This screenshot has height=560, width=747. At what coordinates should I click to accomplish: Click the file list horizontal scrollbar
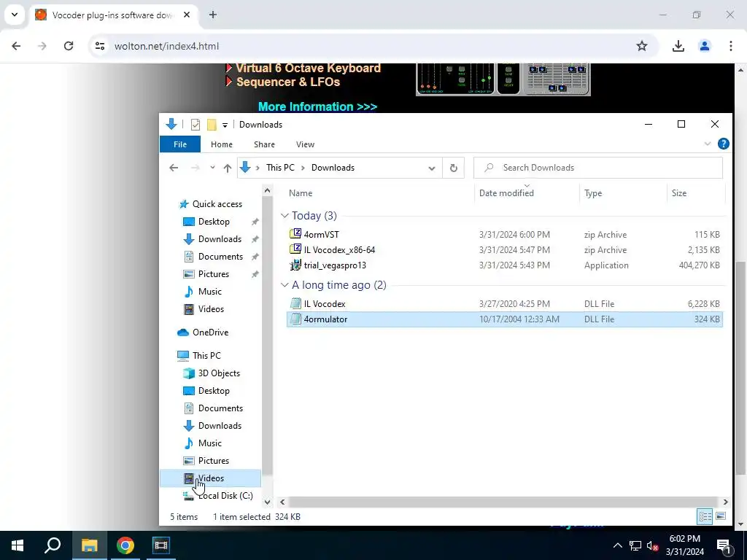coord(503,502)
